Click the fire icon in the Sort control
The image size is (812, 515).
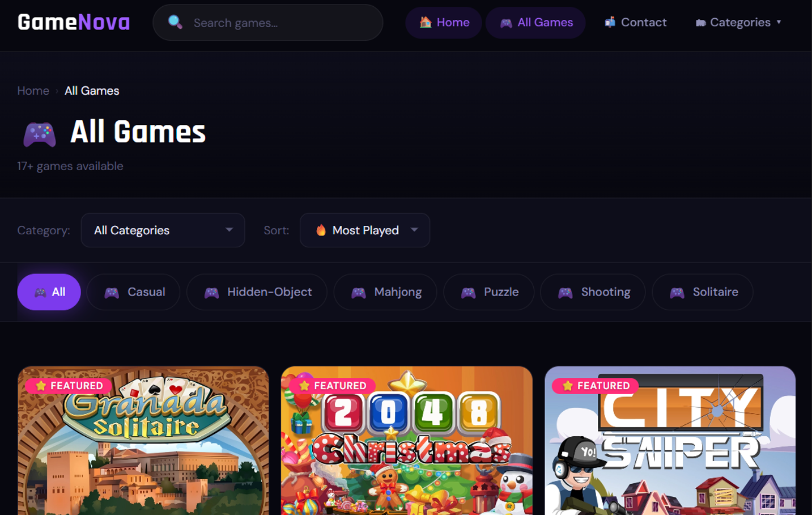pyautogui.click(x=321, y=230)
